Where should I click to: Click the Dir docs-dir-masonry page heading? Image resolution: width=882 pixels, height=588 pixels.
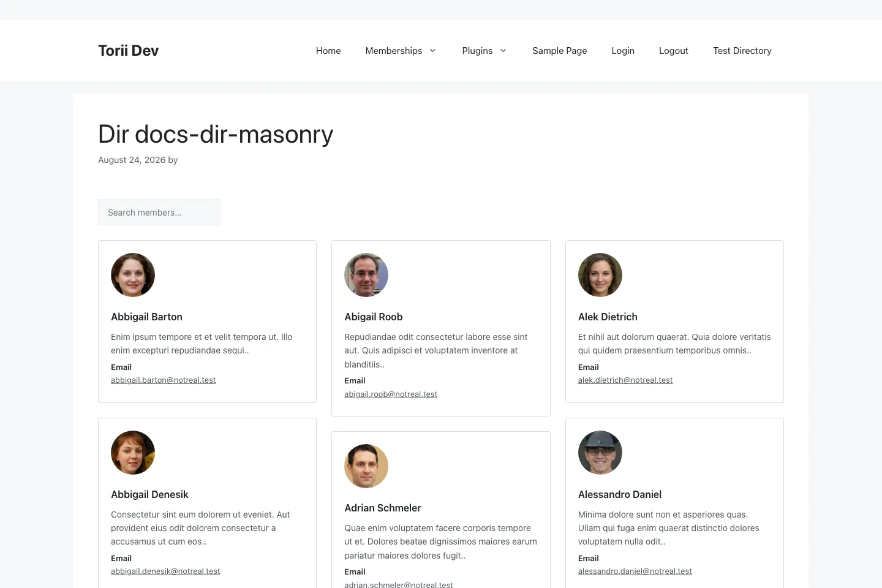[216, 134]
